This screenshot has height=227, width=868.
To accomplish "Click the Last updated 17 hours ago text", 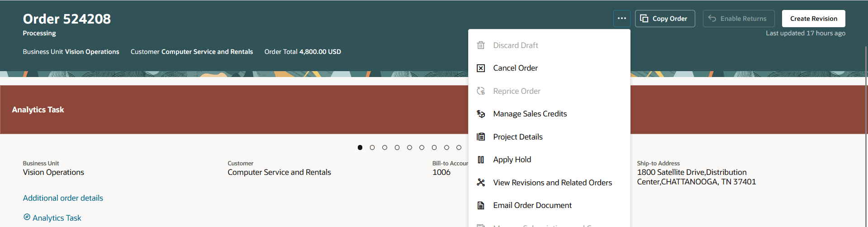I will (x=806, y=33).
